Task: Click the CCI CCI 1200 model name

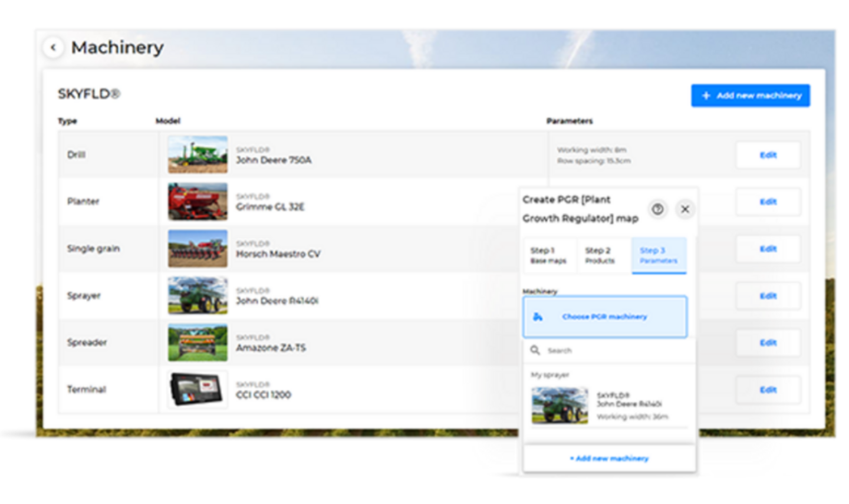Action: [264, 395]
